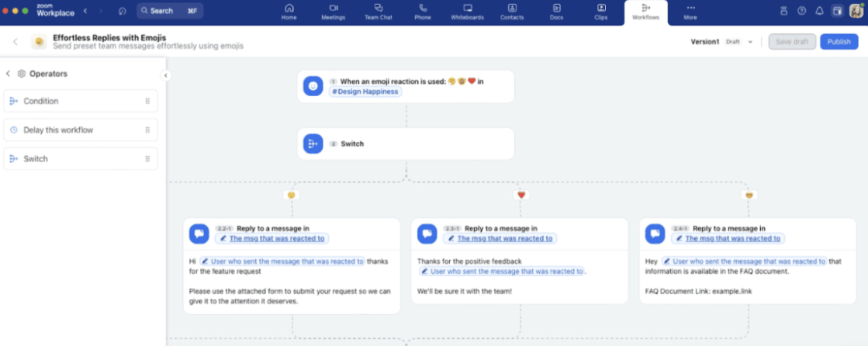Click user variable chip in step 2.3-1
This screenshot has height=346, width=868.
(x=502, y=272)
